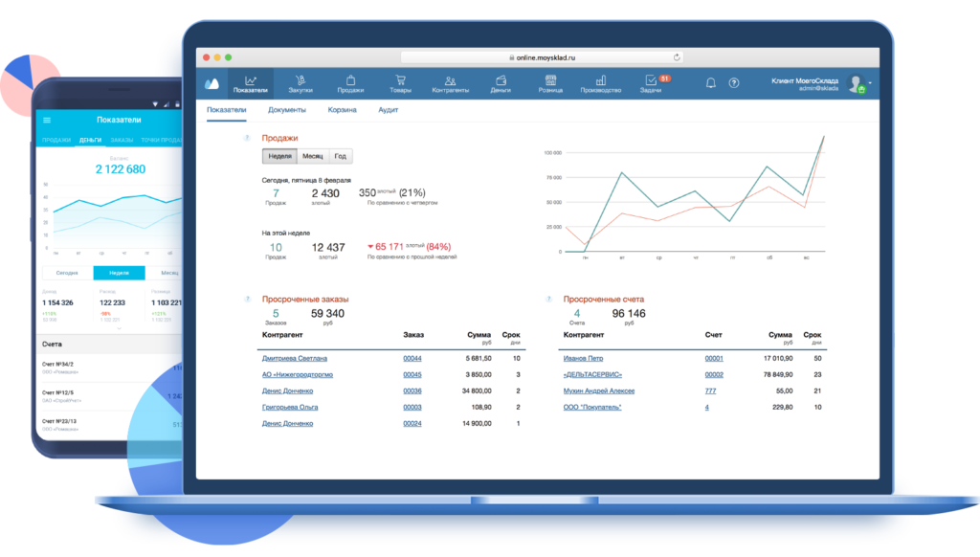Viewport: 980px width, 557px height.
Task: Open help tooltip beside Просроченные заказы
Action: (x=246, y=297)
